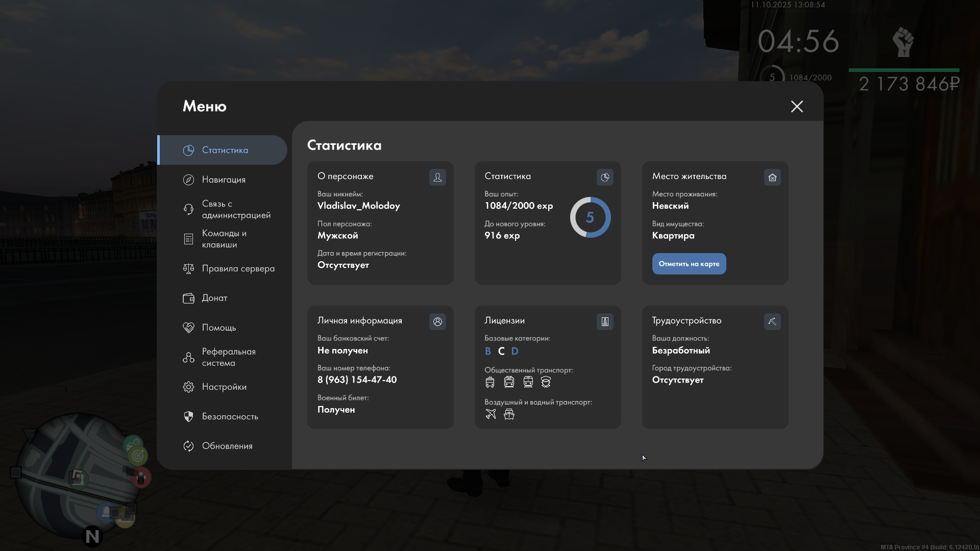The height and width of the screenshot is (551, 980).
Task: Close the Меню window with X
Action: click(x=796, y=106)
